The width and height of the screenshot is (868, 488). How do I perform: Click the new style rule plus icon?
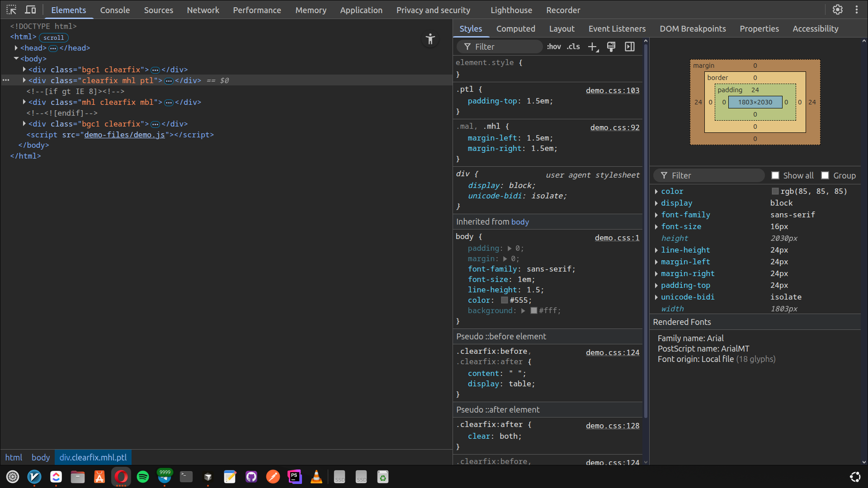(593, 47)
